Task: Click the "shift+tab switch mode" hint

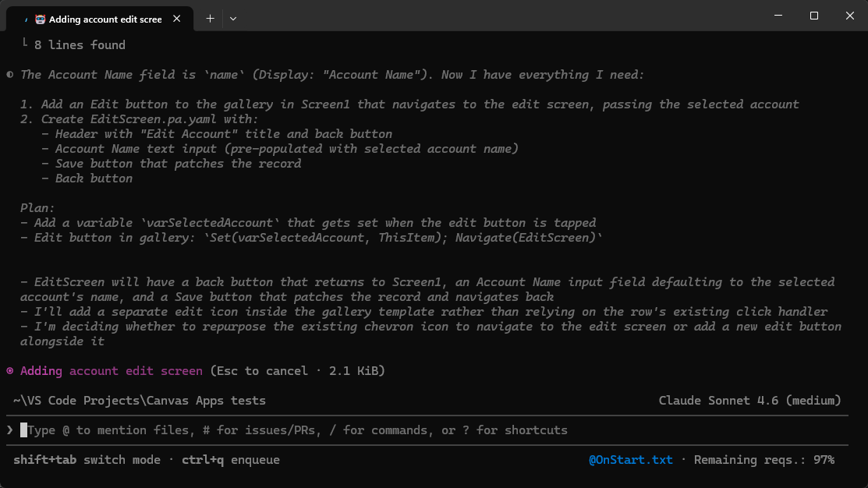Action: pos(87,460)
